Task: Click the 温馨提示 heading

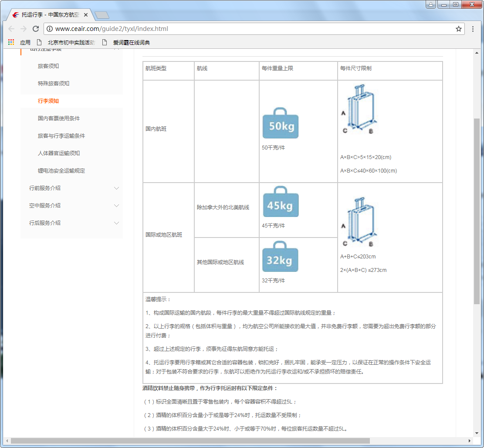Action: point(157,299)
